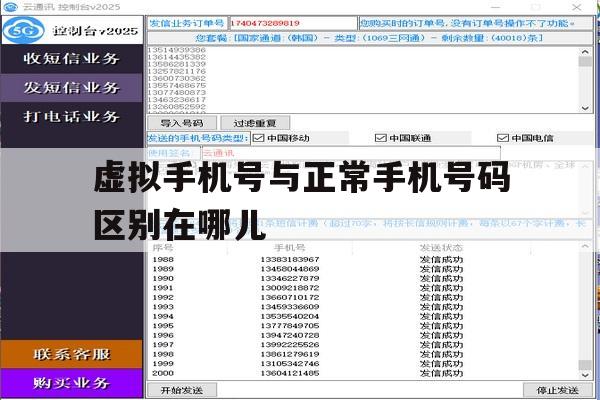The width and height of the screenshot is (600, 400).
Task: Open the 收短信业务 section
Action: point(72,59)
